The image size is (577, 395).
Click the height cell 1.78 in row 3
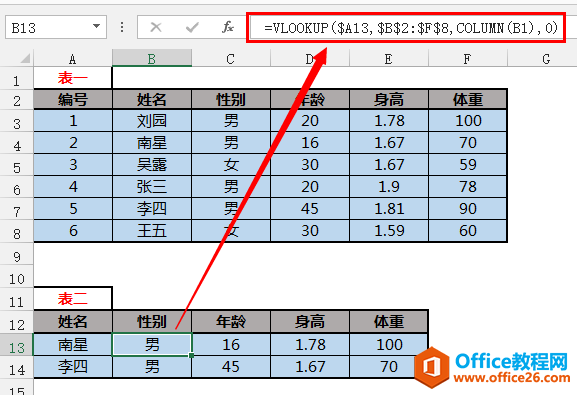[389, 121]
